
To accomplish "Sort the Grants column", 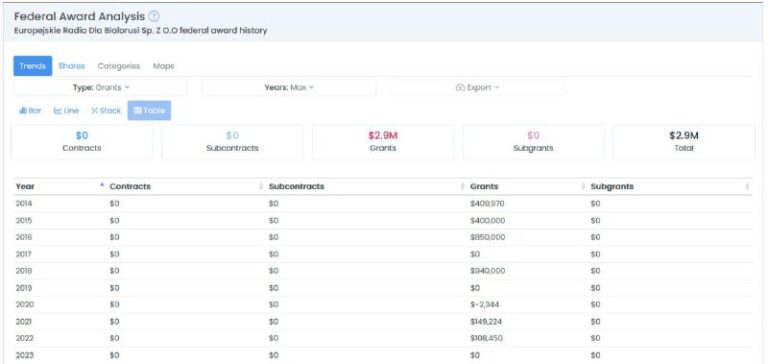I will coord(583,187).
